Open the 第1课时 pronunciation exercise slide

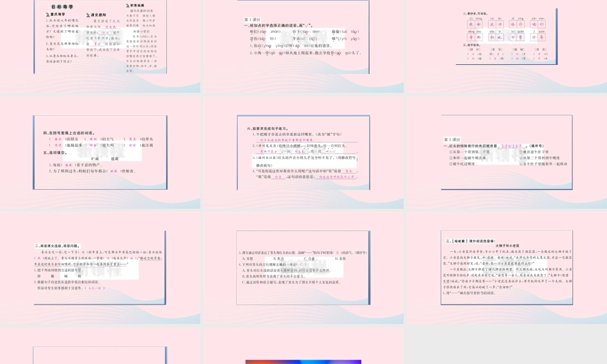coord(303,46)
